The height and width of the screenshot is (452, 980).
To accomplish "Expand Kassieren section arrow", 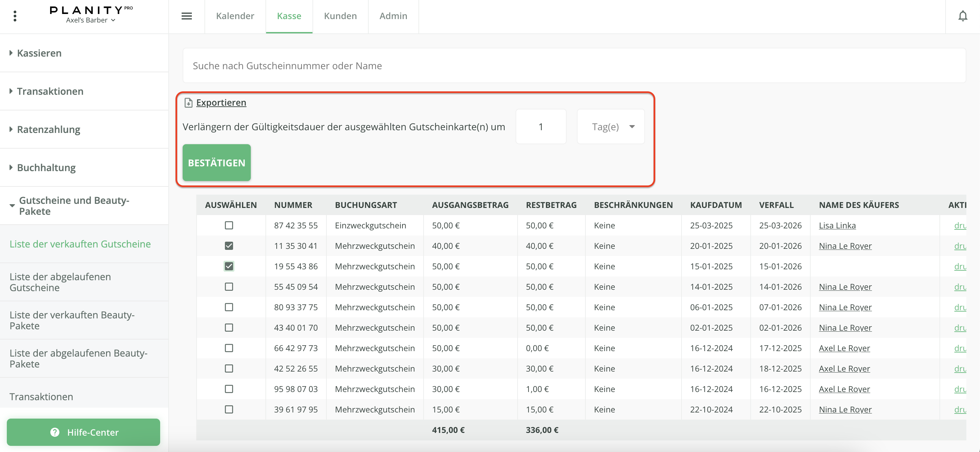I will [x=11, y=53].
